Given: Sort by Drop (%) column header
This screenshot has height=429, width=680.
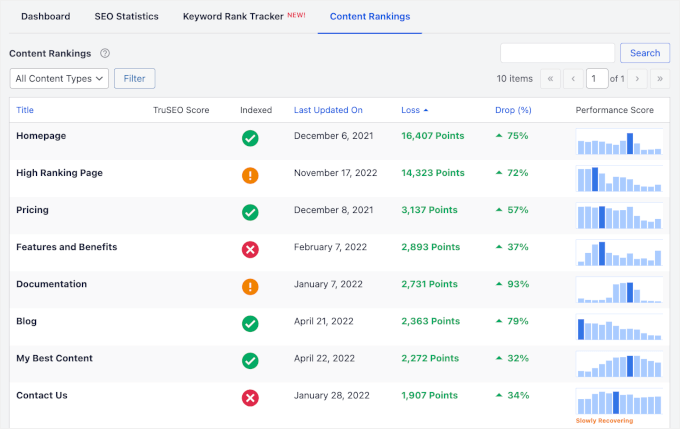Looking at the screenshot, I should click(x=512, y=110).
